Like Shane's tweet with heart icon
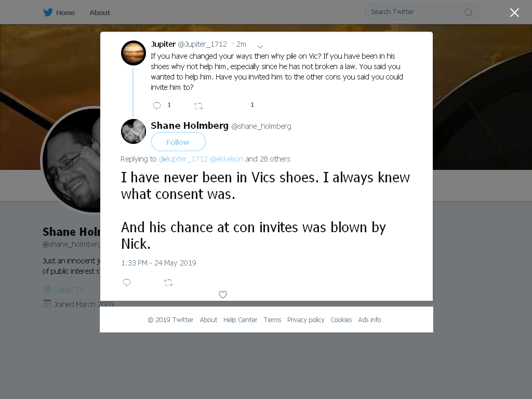The width and height of the screenshot is (532, 399). (x=222, y=295)
